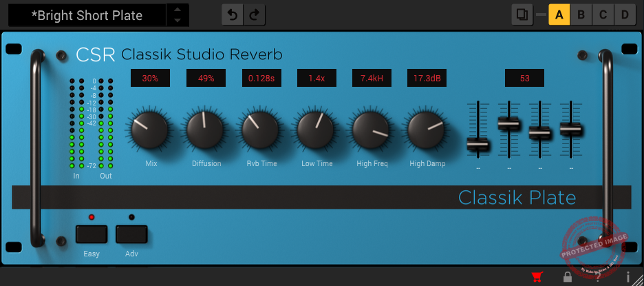The width and height of the screenshot is (644, 286).
Task: Click the Classik Plate reverb type label
Action: (x=517, y=198)
